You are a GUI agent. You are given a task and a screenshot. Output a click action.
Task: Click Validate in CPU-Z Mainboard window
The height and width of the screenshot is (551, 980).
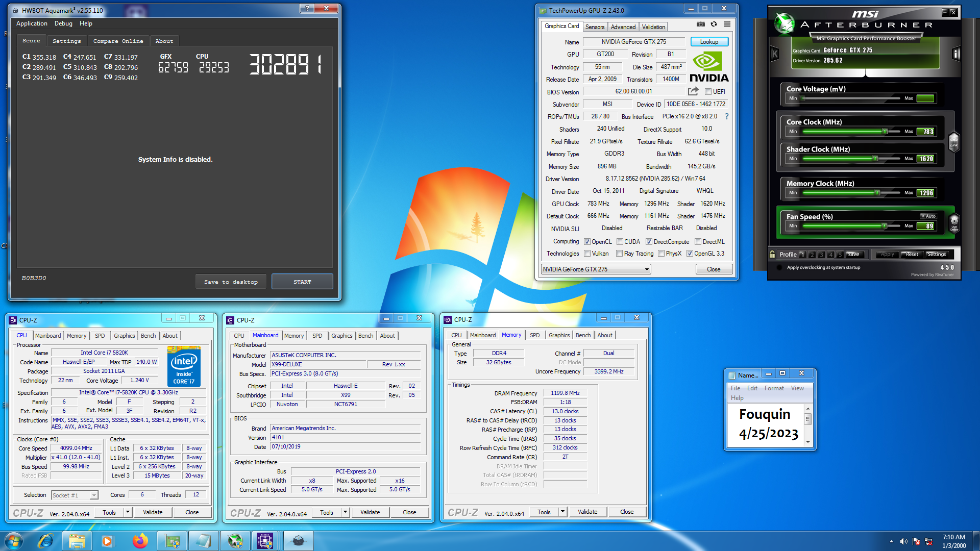(370, 512)
